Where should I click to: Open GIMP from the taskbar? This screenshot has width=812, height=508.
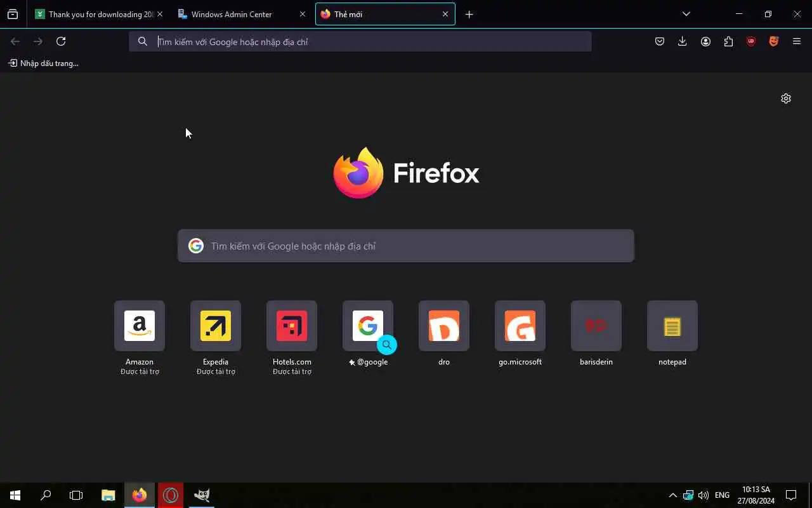pyautogui.click(x=202, y=495)
